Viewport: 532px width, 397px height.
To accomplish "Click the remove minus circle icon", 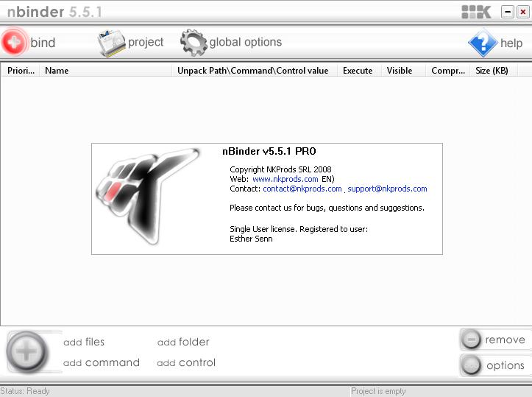I will point(471,339).
